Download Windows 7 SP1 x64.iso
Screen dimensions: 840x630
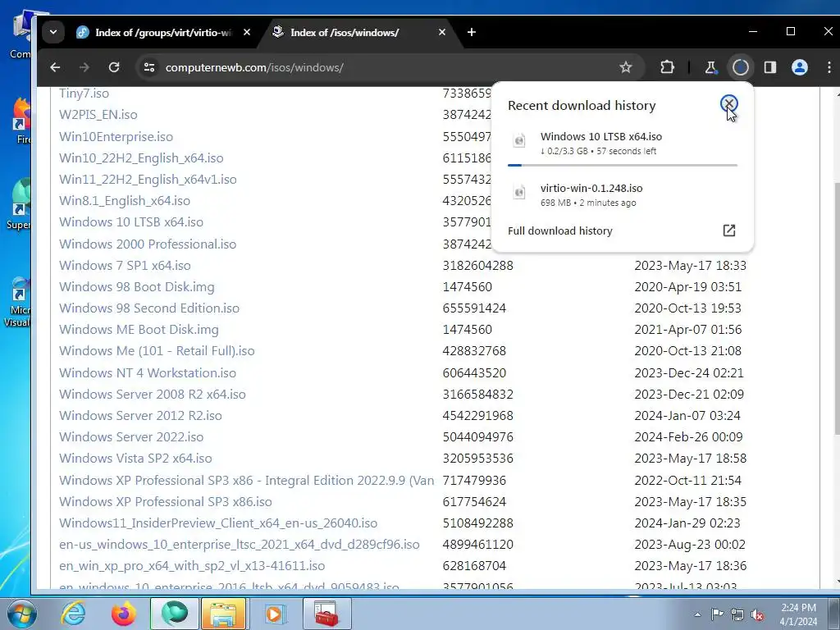(125, 266)
